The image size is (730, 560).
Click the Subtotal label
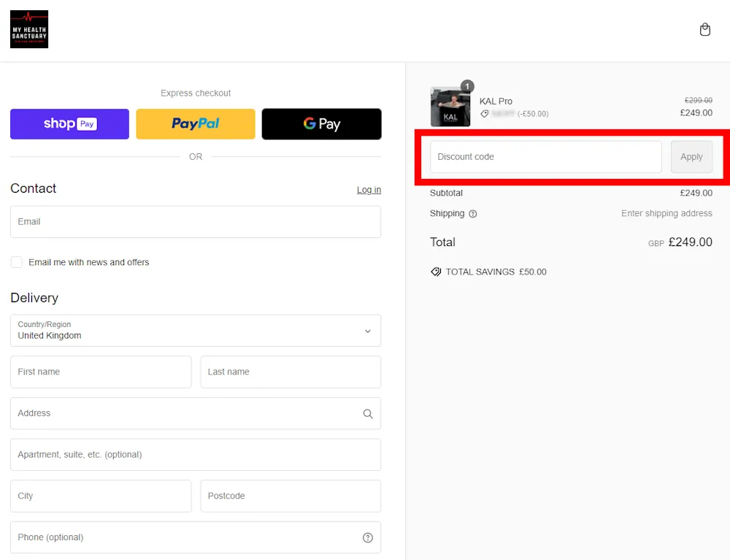click(446, 193)
